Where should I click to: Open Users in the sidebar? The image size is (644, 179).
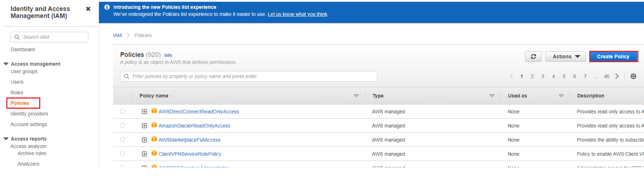click(x=17, y=82)
